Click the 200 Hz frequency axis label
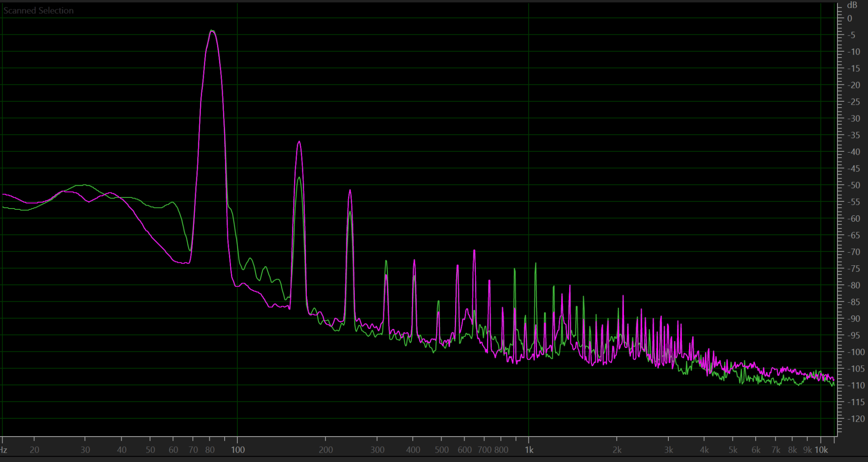 point(325,450)
